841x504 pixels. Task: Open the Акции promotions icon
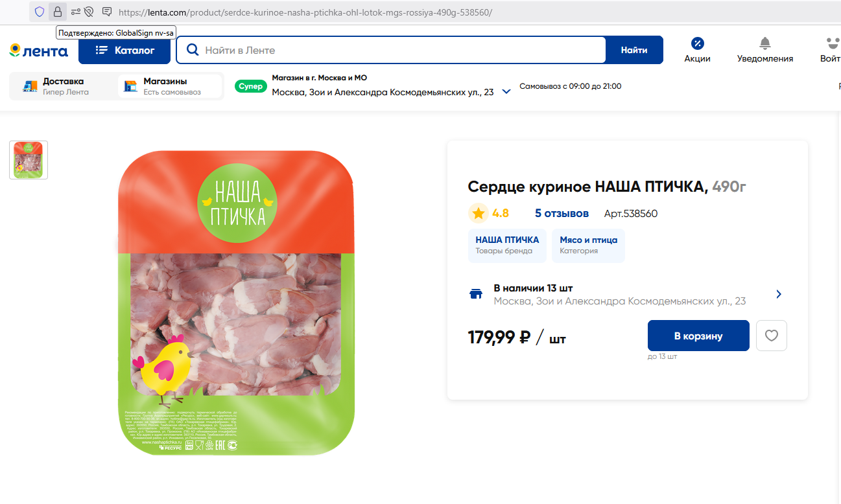[697, 44]
